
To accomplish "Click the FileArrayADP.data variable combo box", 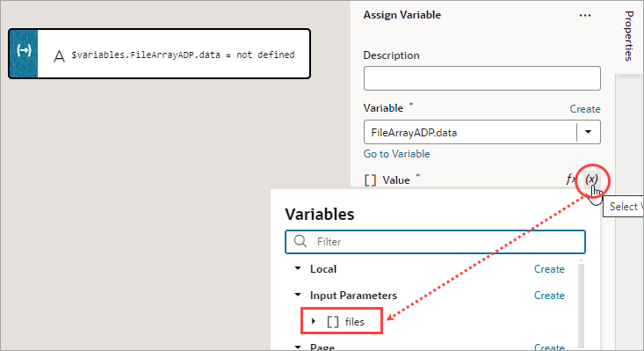I will [481, 132].
